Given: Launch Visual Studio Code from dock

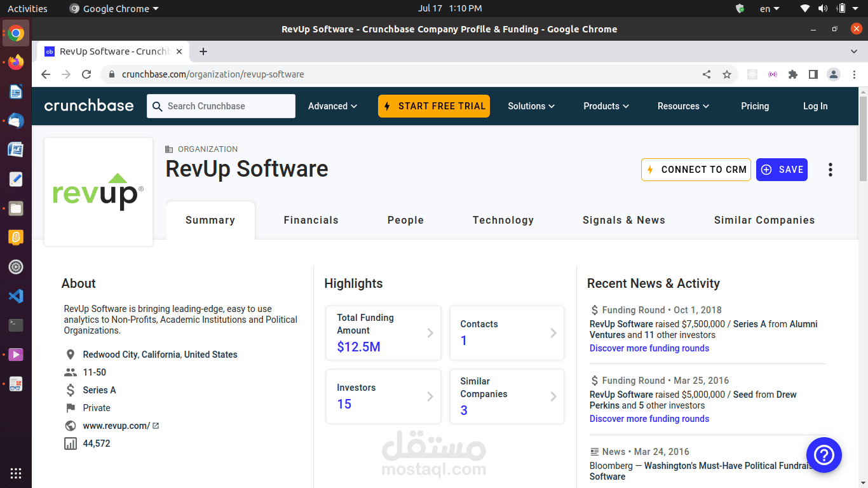Looking at the screenshot, I should (16, 296).
